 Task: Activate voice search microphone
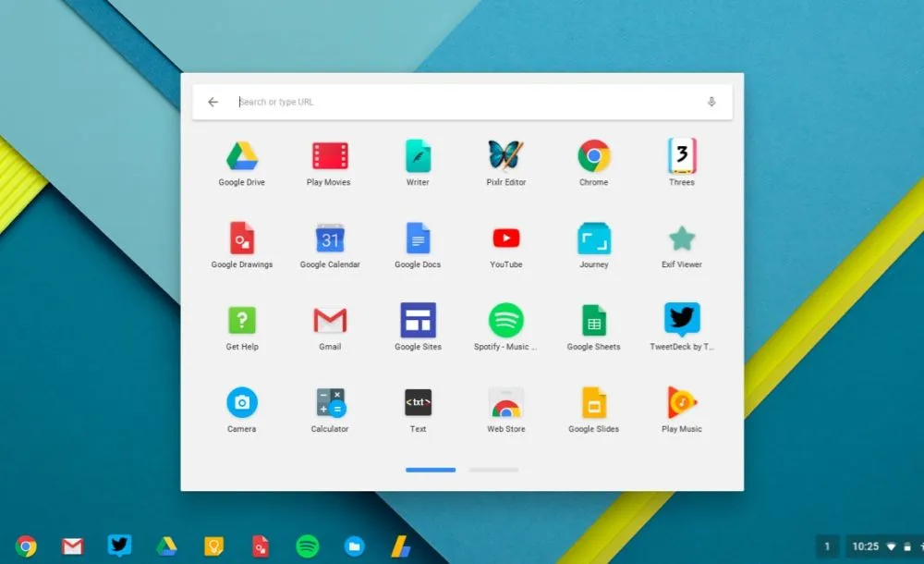711,102
